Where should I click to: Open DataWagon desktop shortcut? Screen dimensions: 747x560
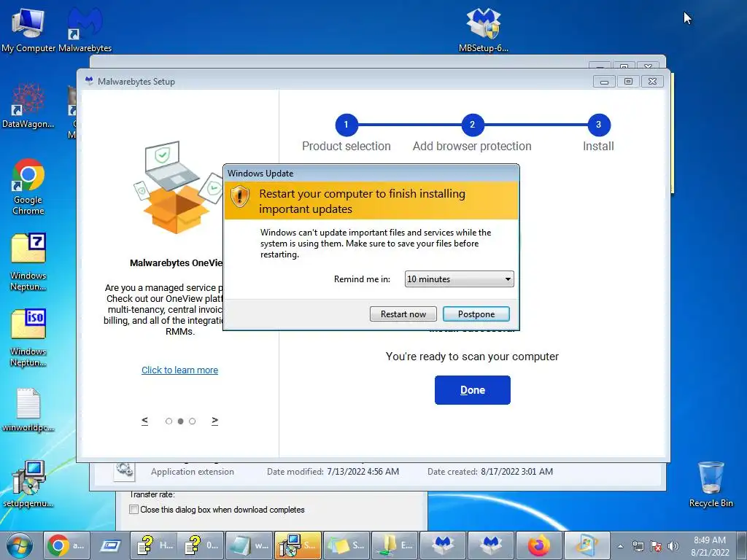point(28,106)
